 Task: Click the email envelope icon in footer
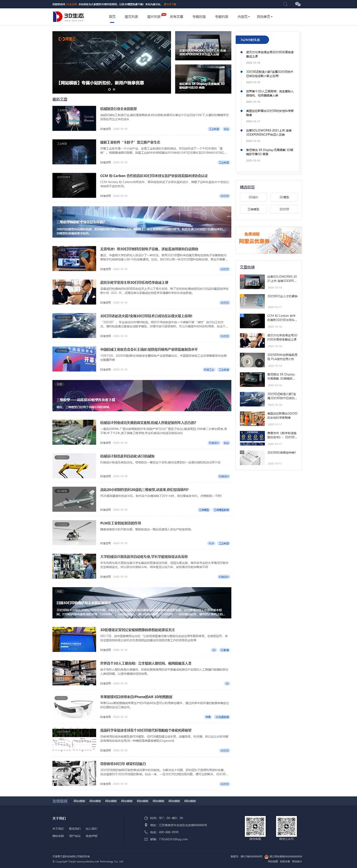146,839
